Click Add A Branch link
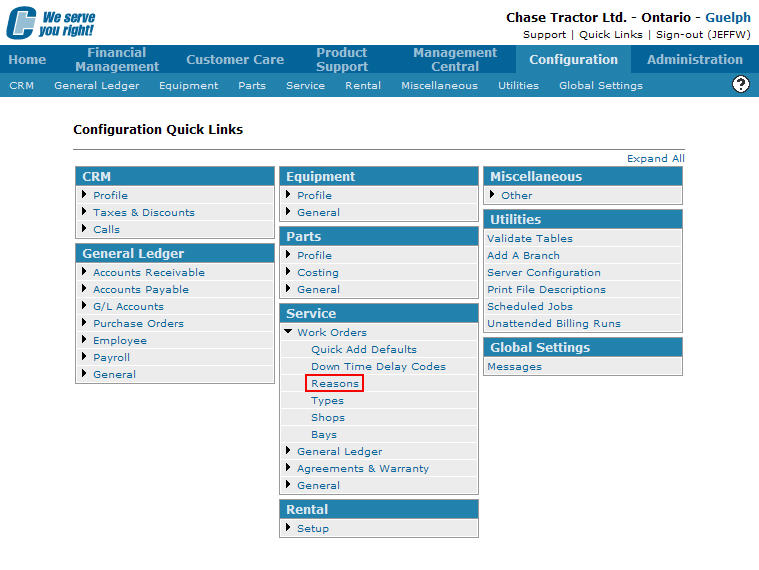 pyautogui.click(x=523, y=255)
